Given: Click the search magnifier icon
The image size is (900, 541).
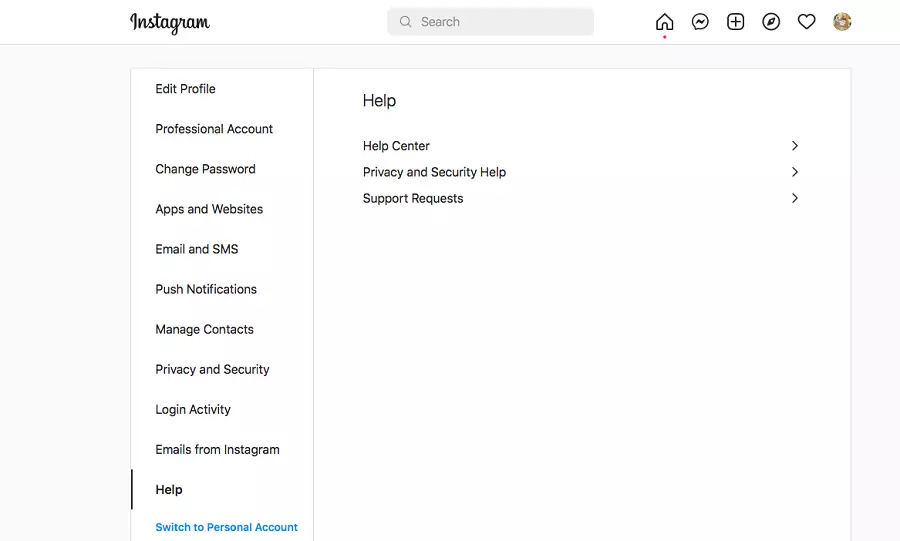Looking at the screenshot, I should [x=406, y=22].
